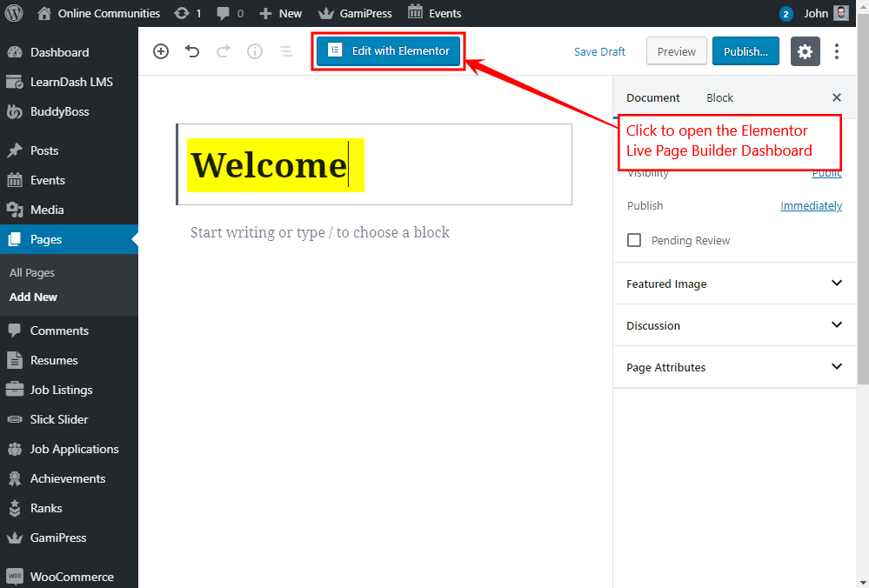
Task: Open editor settings with the gear icon
Action: (805, 51)
